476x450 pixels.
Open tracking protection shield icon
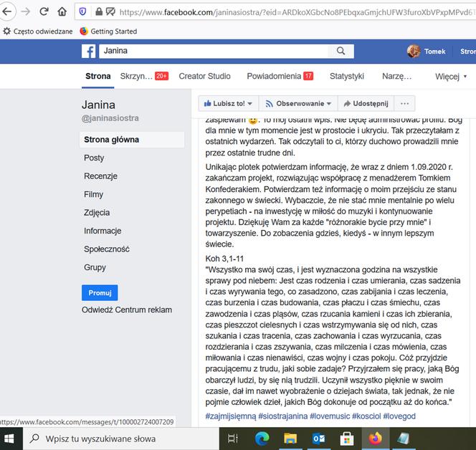[x=82, y=12]
